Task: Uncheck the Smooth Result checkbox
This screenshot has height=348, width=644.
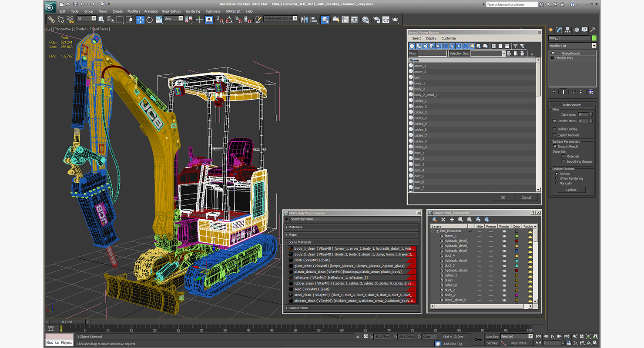Action: 554,147
